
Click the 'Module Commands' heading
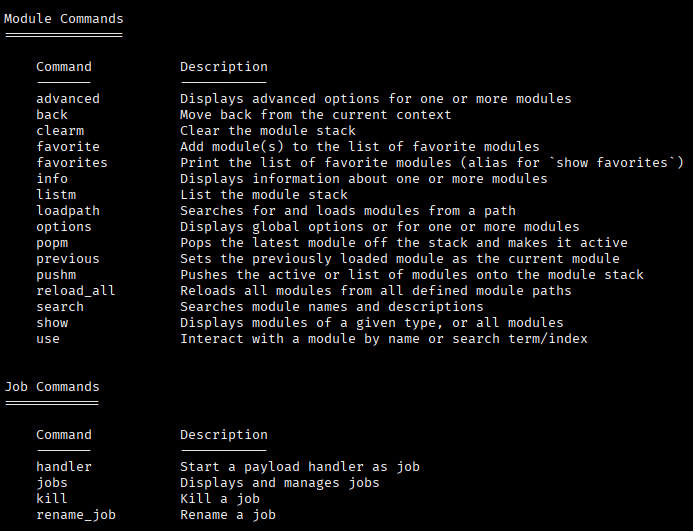(64, 19)
